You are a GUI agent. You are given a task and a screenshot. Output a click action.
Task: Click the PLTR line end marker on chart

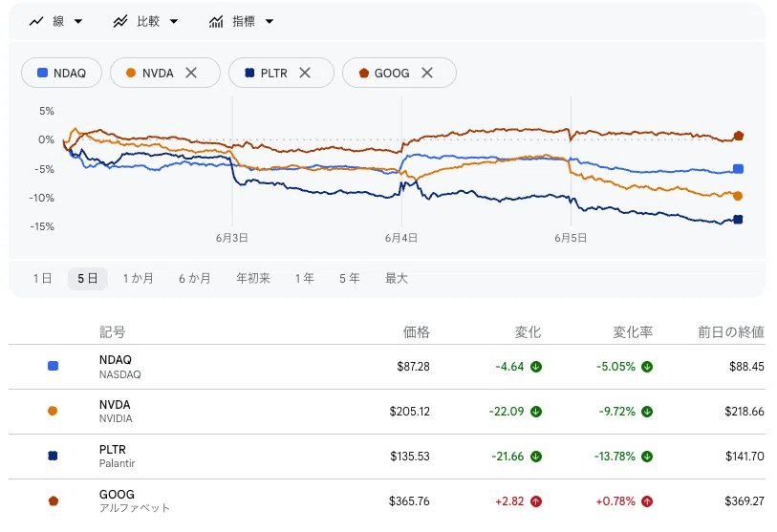click(x=738, y=220)
